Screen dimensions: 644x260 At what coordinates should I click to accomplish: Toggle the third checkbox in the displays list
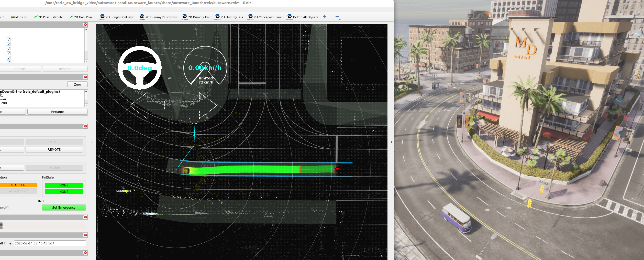pos(9,49)
